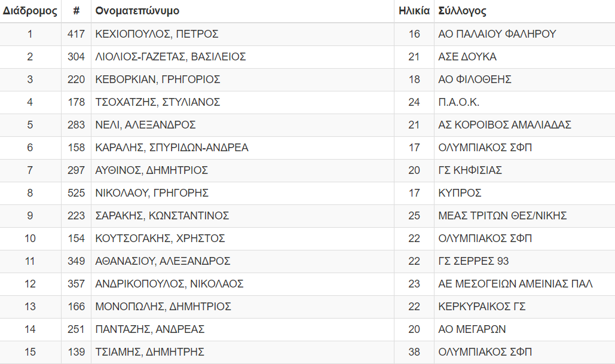This screenshot has width=615, height=364.
Task: Click club ΑΣ ΚΟΡΟΙΒΟΣ ΑΜΑΛΙΑΔΑΣ
Action: 505,125
